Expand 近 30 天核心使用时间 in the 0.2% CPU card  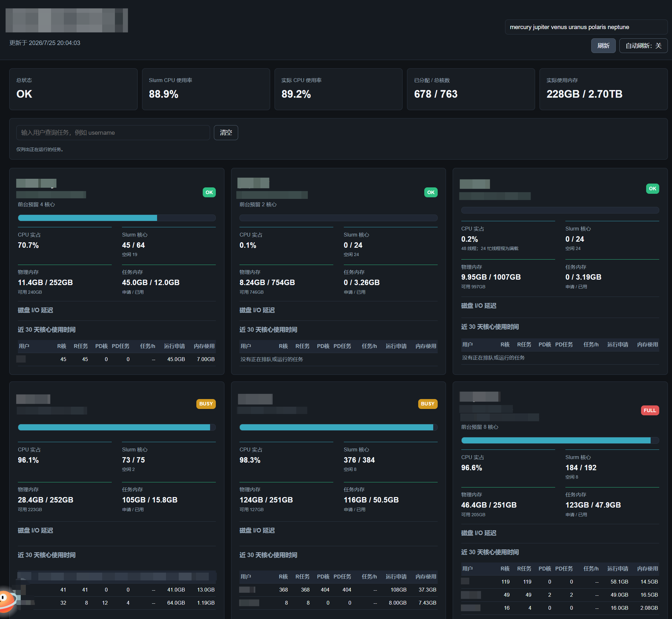(x=490, y=327)
